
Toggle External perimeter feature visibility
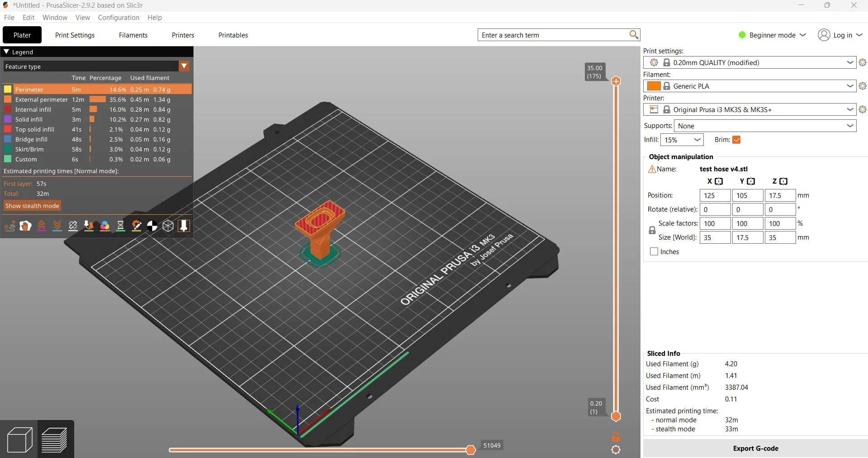pyautogui.click(x=8, y=99)
